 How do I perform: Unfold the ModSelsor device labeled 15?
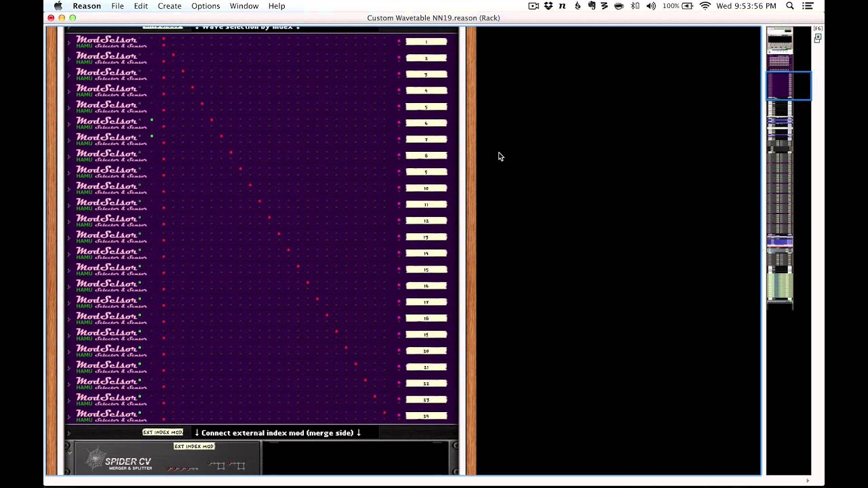tap(69, 270)
